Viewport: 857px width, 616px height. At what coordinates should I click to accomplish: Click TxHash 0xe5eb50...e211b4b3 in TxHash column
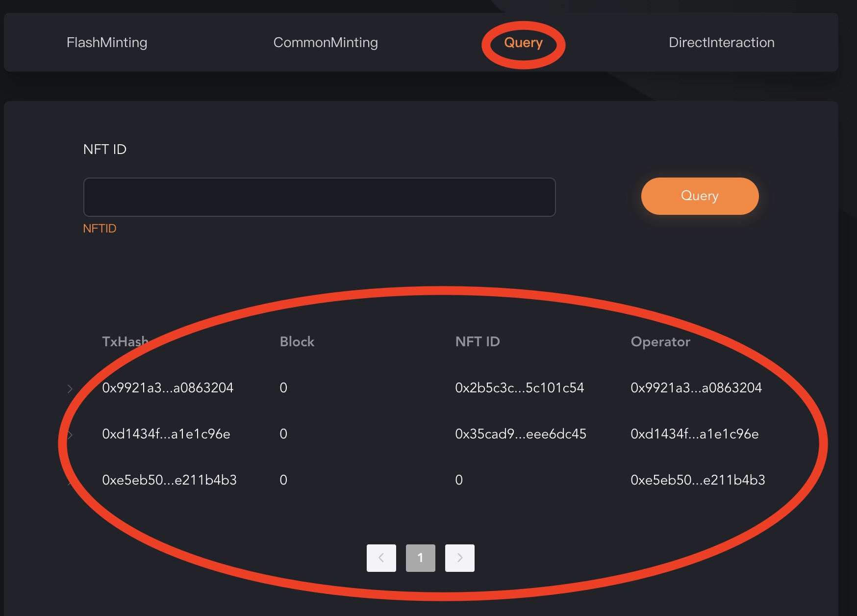point(169,480)
